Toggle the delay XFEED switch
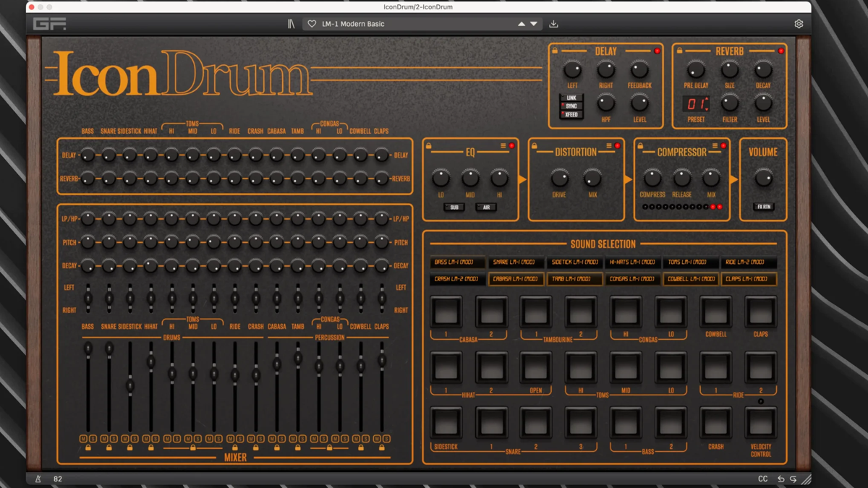Image resolution: width=868 pixels, height=488 pixels. (571, 115)
